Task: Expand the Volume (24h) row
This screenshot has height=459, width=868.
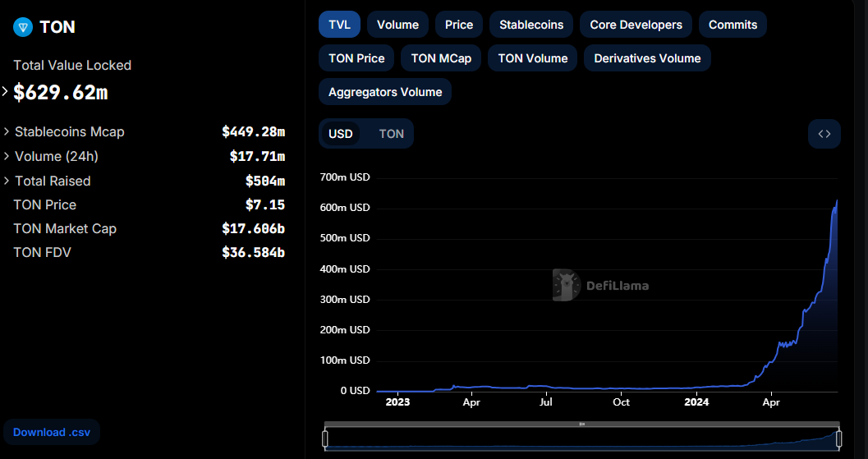Action: [7, 156]
